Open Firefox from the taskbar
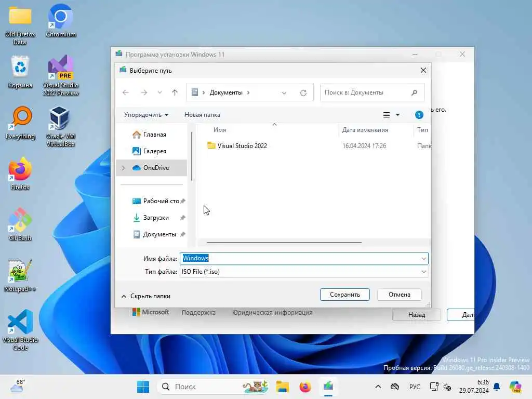The image size is (532, 399). pos(305,387)
